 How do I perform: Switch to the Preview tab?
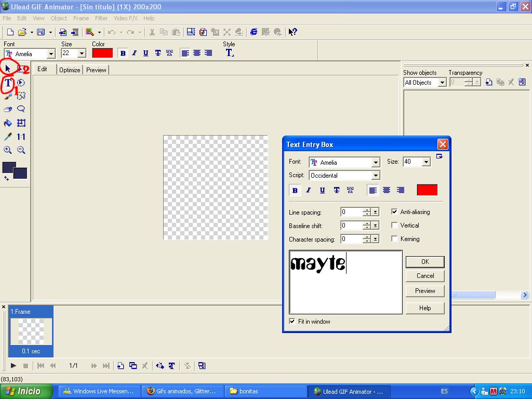96,70
